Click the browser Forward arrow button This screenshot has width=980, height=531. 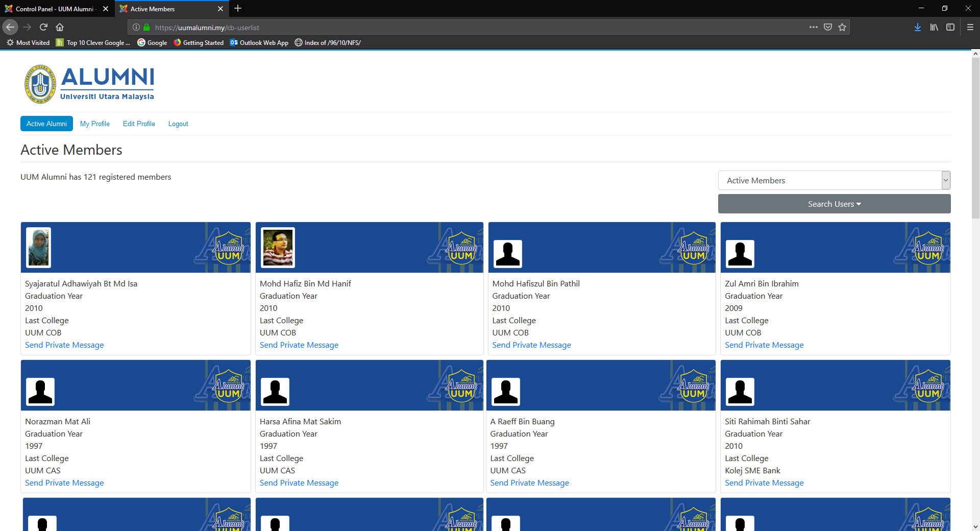[28, 27]
